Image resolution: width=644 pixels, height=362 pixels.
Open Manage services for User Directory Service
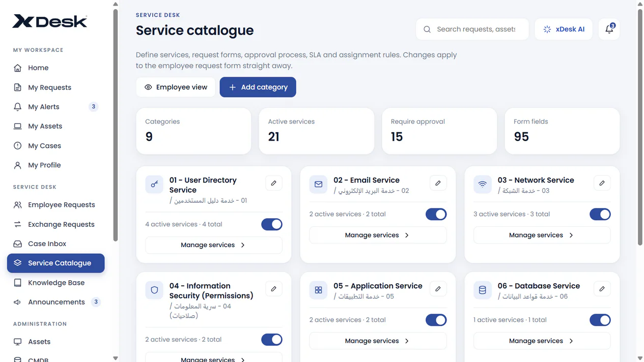click(x=214, y=245)
